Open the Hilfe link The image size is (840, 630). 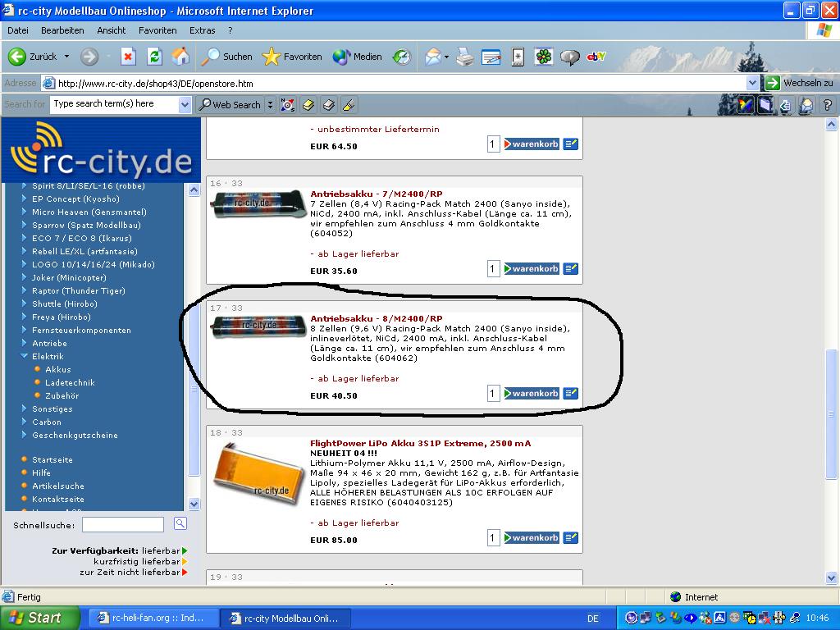point(41,472)
